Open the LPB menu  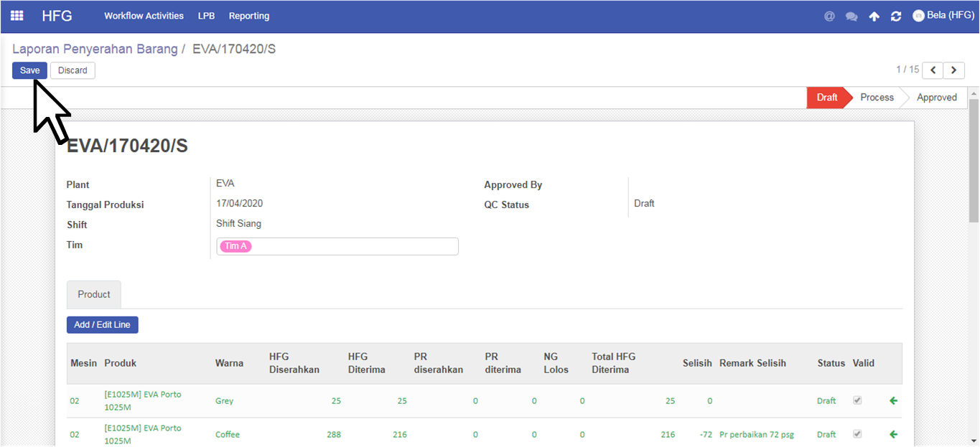click(206, 16)
